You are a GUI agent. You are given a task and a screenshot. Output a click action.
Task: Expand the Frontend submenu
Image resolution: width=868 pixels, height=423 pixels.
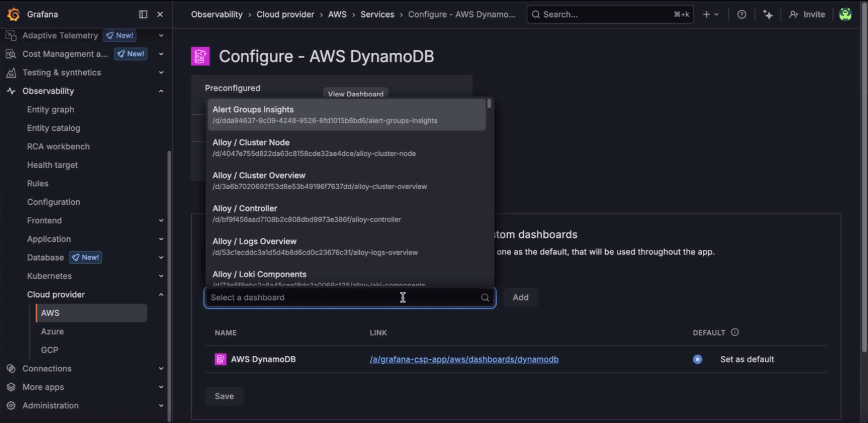tap(161, 221)
